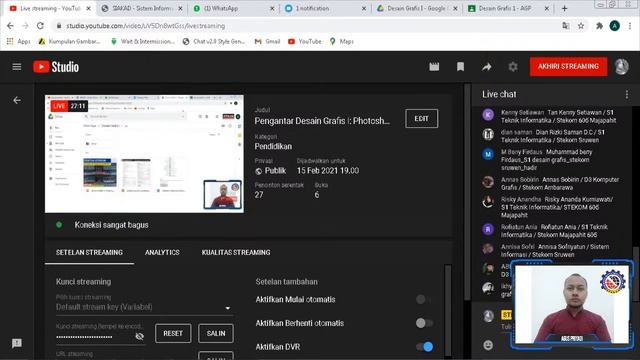Go back using the left arrow in sidebar
Screen dimensions: 640x360
[x=17, y=100]
